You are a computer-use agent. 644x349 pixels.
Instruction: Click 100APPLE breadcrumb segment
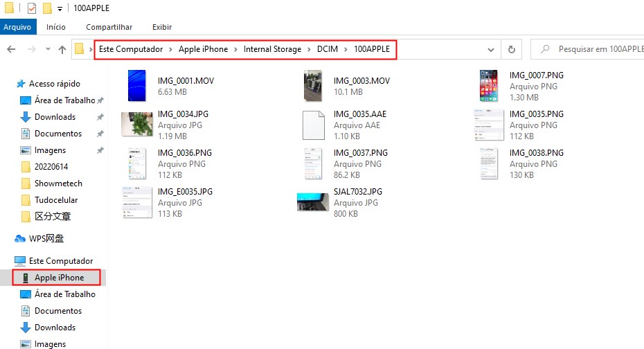pyautogui.click(x=372, y=49)
